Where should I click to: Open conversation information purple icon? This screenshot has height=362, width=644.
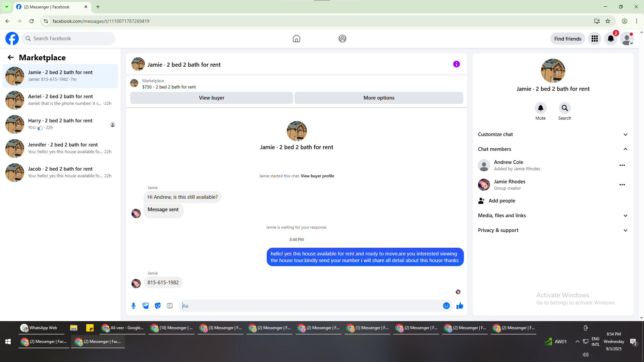click(x=457, y=64)
